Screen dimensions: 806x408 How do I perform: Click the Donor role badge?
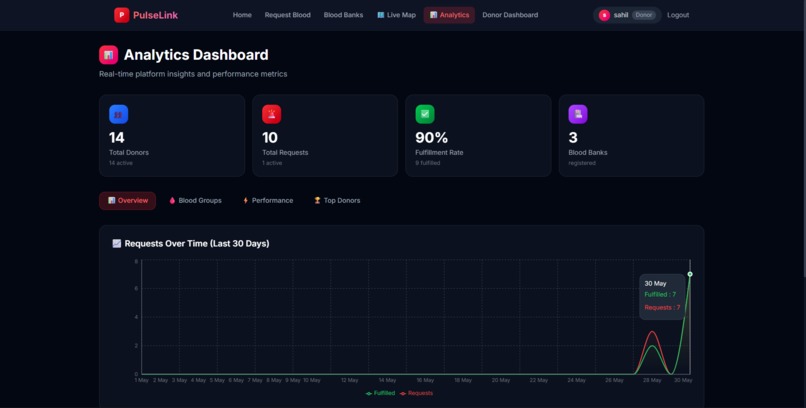[x=644, y=15]
